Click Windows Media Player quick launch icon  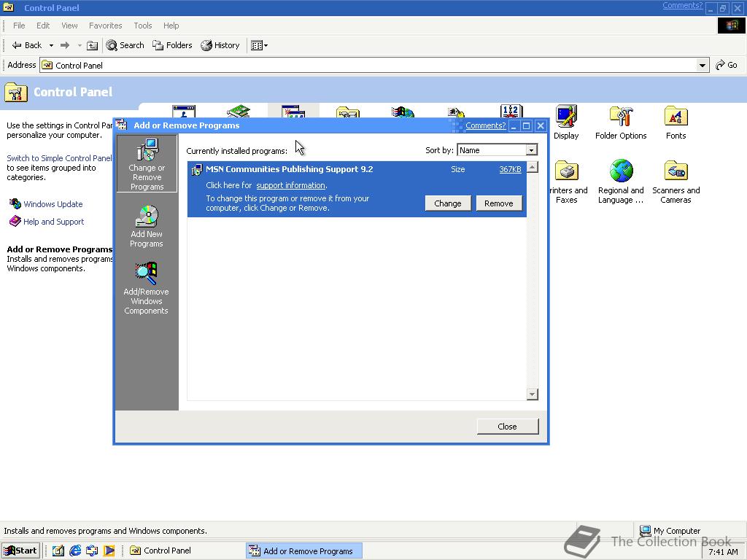pyautogui.click(x=109, y=551)
